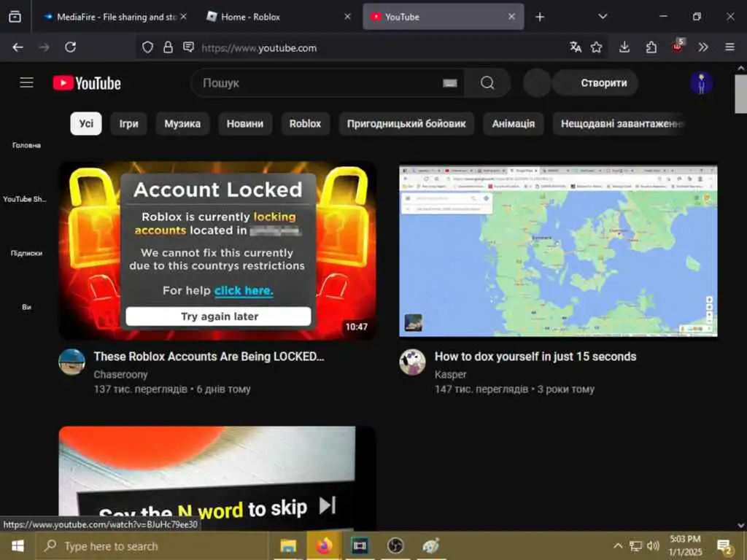747x560 pixels.
Task: Click the Chaseroony channel avatar
Action: click(72, 362)
